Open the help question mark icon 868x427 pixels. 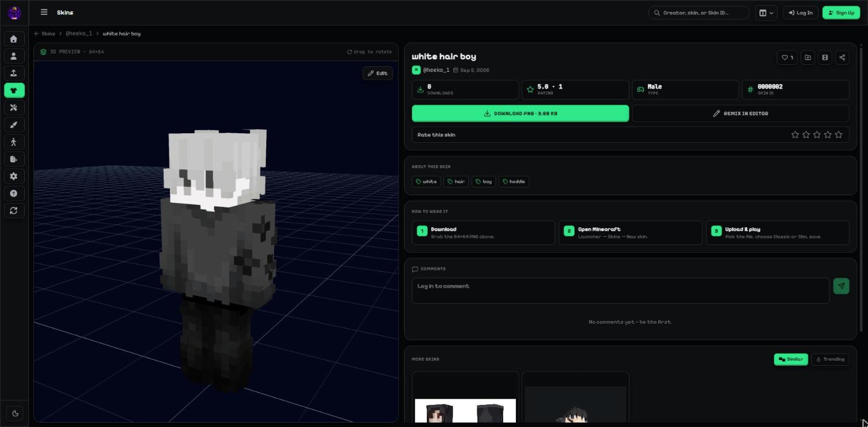coord(14,193)
